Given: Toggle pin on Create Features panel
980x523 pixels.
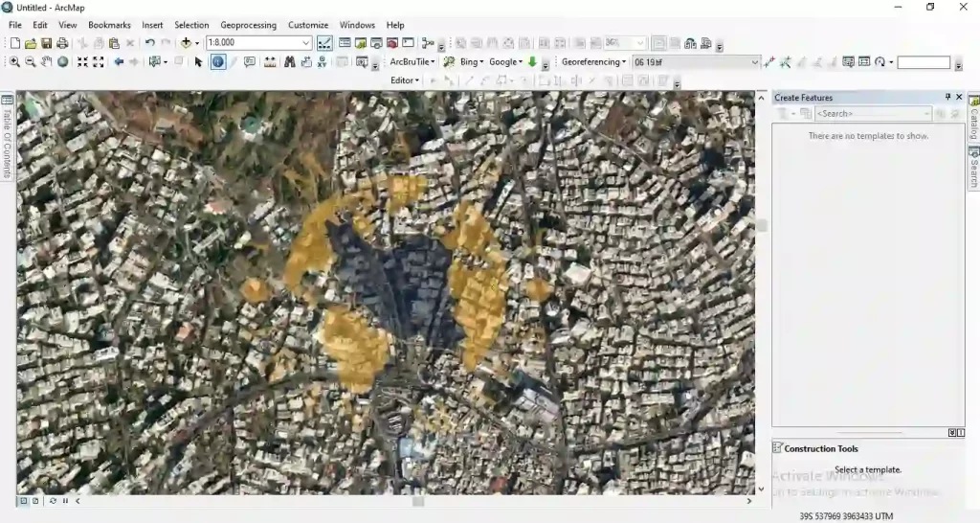Looking at the screenshot, I should [x=947, y=97].
